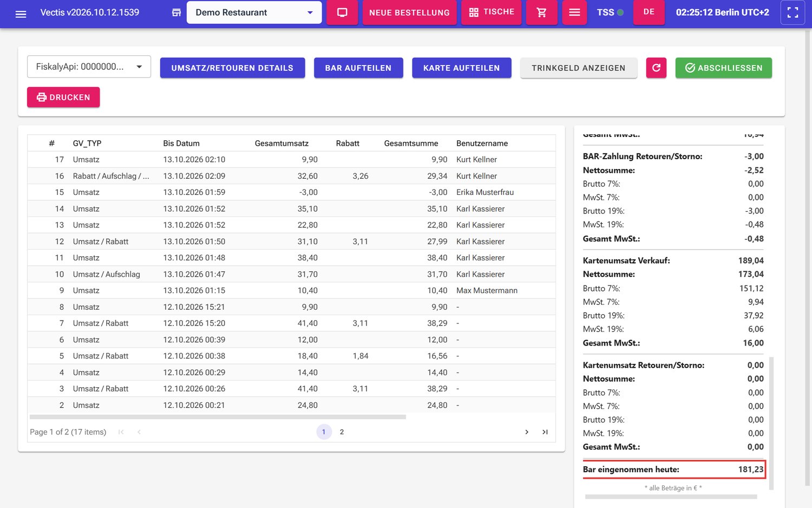Click the pink list-lines icon button
The width and height of the screenshot is (812, 508).
point(575,12)
